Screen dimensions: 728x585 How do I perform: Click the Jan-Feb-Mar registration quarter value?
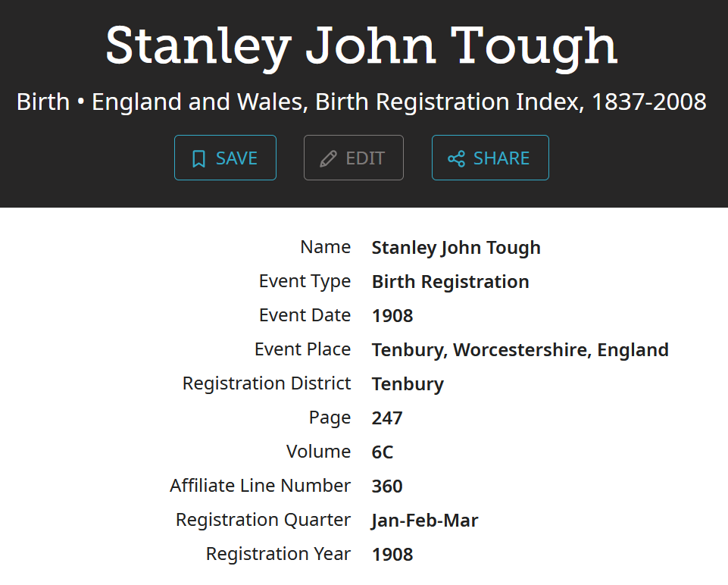point(424,521)
